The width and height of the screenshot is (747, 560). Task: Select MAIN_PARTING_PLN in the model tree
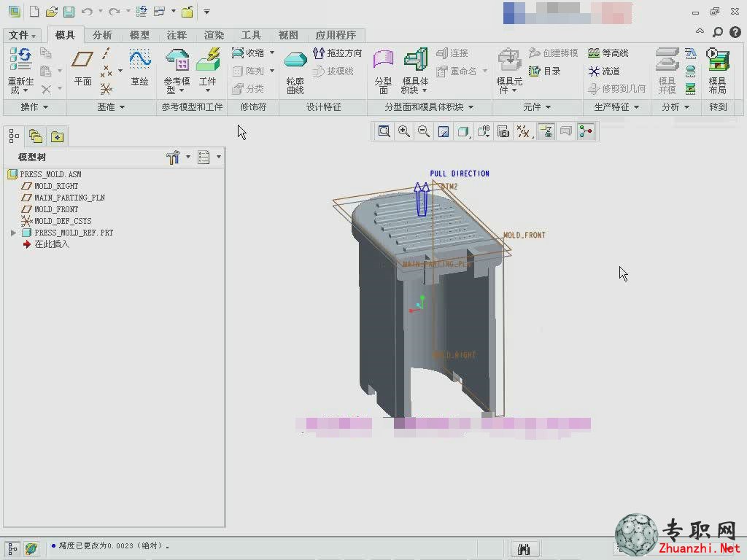(x=69, y=198)
